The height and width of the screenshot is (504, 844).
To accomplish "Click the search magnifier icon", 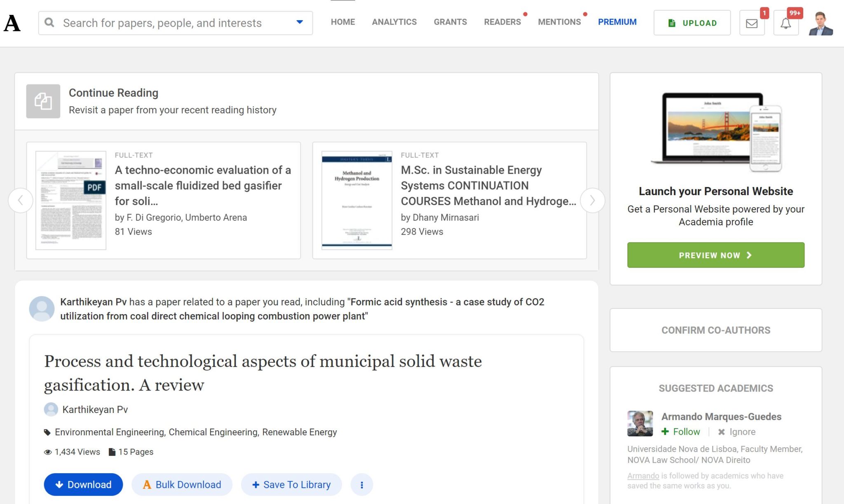I will click(x=49, y=23).
